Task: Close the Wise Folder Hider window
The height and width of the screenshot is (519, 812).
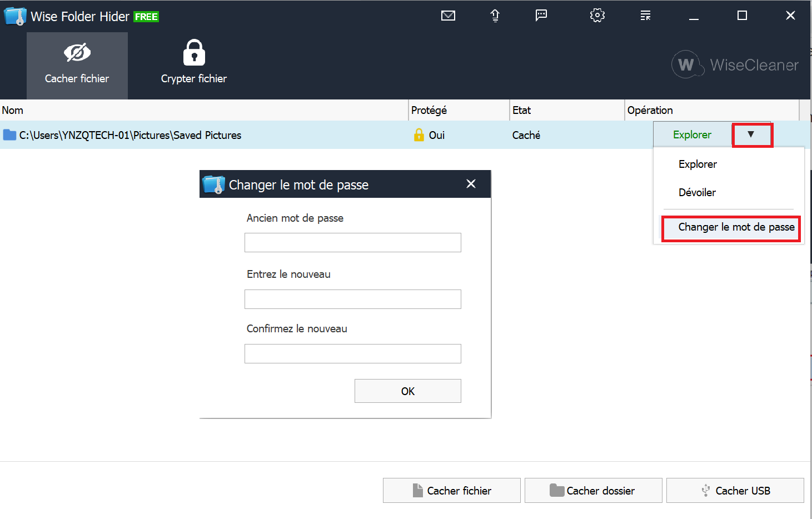Action: pyautogui.click(x=790, y=16)
